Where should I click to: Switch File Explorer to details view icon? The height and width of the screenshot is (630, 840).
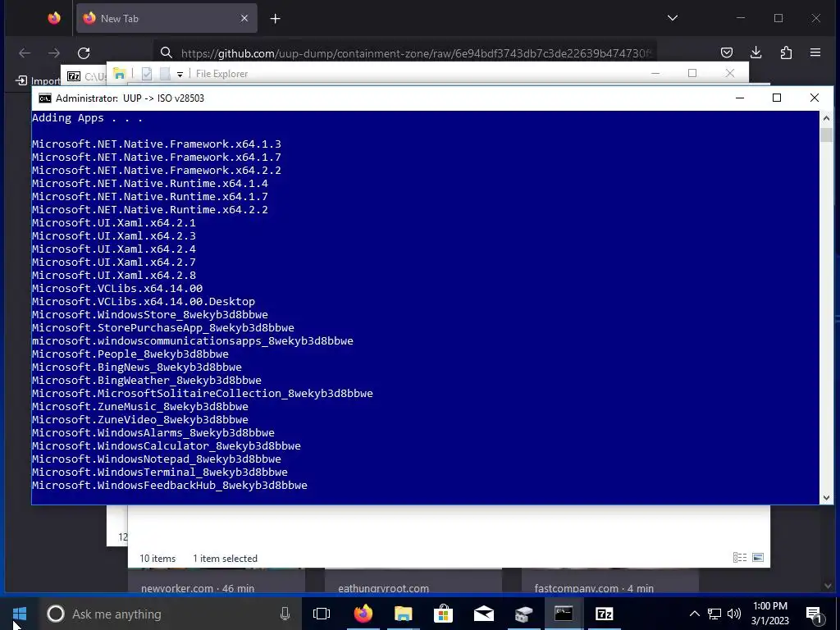740,558
